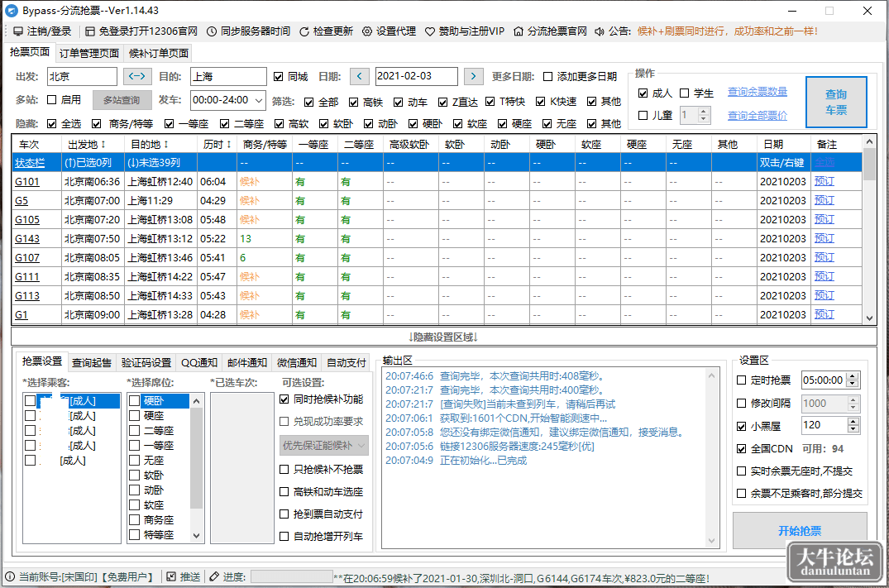Screen dimensions: 889x588
Task: Toggle 同城 checkbox
Action: (279, 77)
